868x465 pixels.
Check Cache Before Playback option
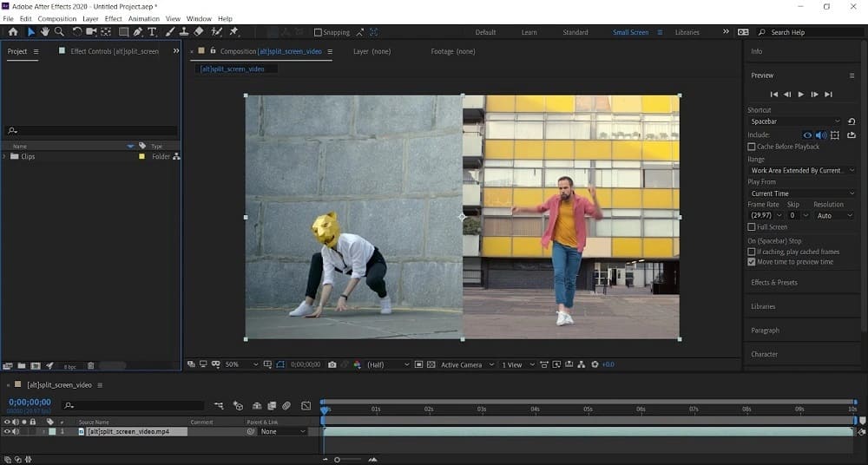752,147
